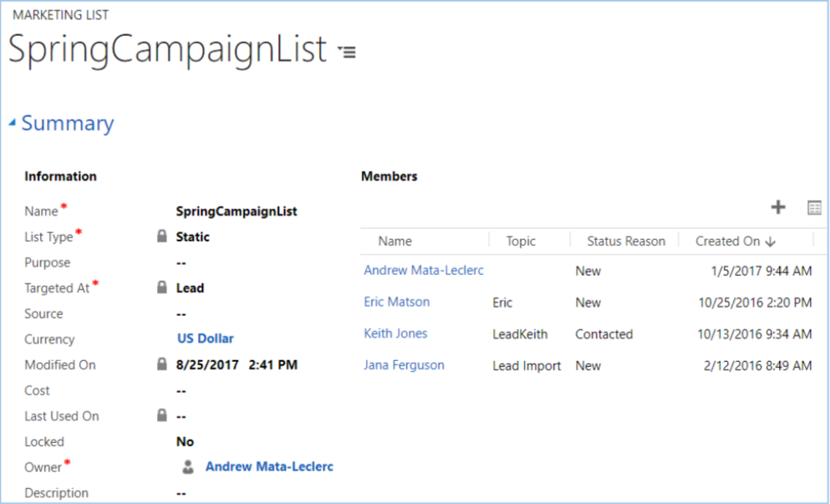This screenshot has width=830, height=504.
Task: Click the lock icon beside Last Used On
Action: coord(162,415)
